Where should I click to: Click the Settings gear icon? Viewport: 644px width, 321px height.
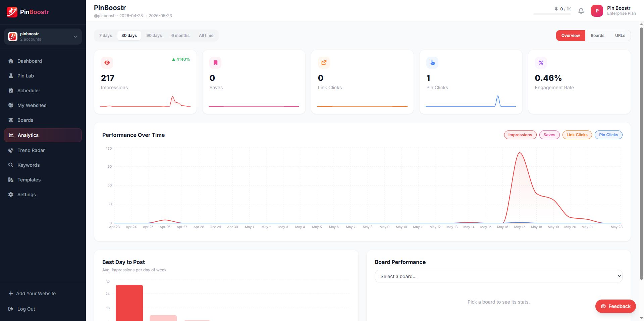[11, 195]
